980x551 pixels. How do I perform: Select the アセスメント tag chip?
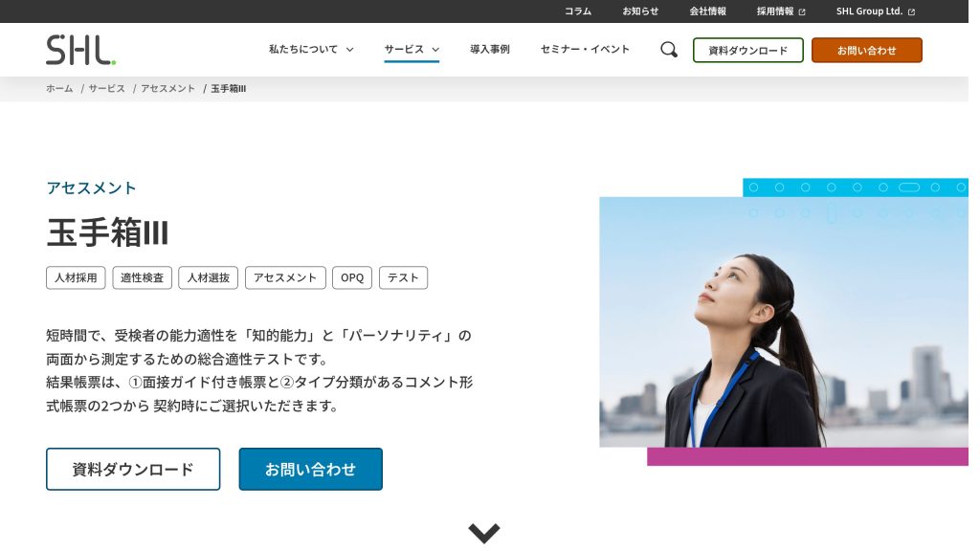point(285,278)
